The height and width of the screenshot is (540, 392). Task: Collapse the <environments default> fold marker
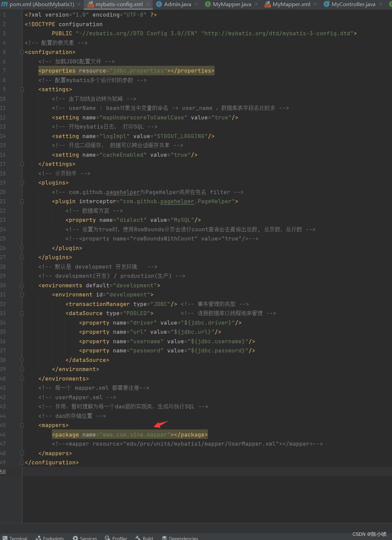tap(22, 286)
